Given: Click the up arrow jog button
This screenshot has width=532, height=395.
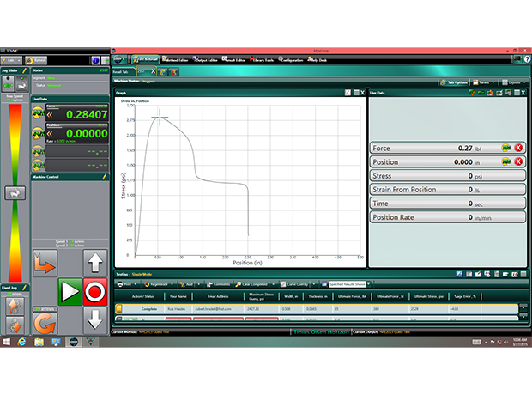Looking at the screenshot, I should (x=96, y=261).
